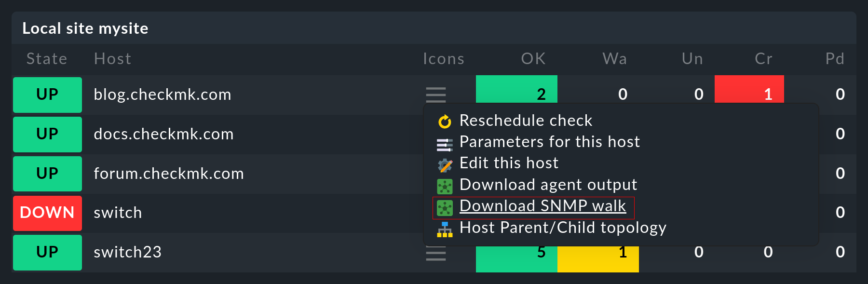The image size is (868, 284).
Task: Click the Parameters for this host icon
Action: [445, 144]
